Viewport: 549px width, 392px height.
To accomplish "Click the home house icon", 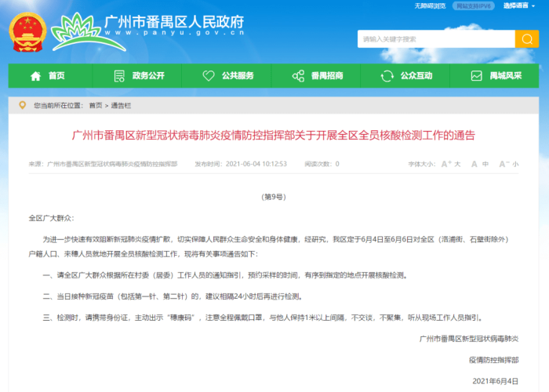I will tap(36, 75).
